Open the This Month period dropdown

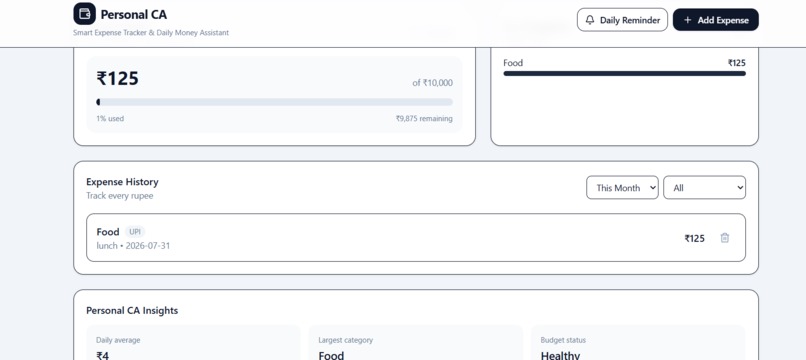click(x=622, y=188)
